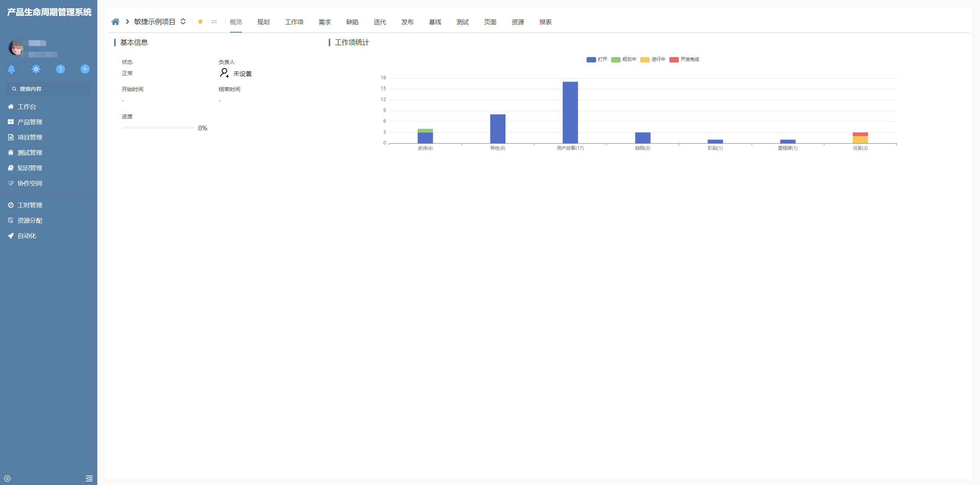The width and height of the screenshot is (980, 485).
Task: Open 项目管理 in the sidebar
Action: (x=29, y=137)
